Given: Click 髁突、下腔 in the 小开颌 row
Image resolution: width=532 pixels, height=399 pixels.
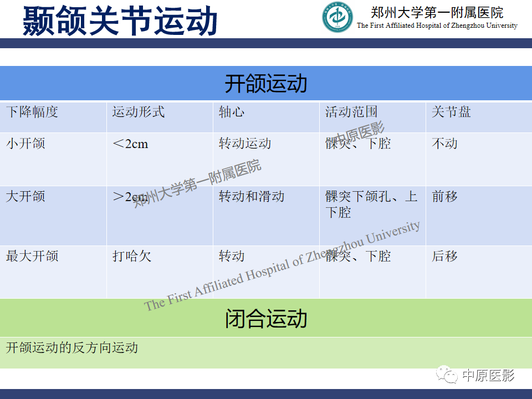Looking at the screenshot, I should [358, 144].
